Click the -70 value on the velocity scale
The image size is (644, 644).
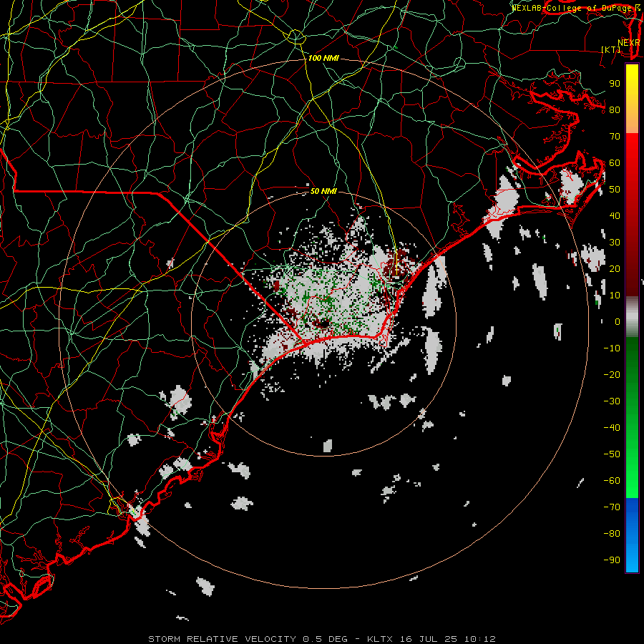coord(612,507)
